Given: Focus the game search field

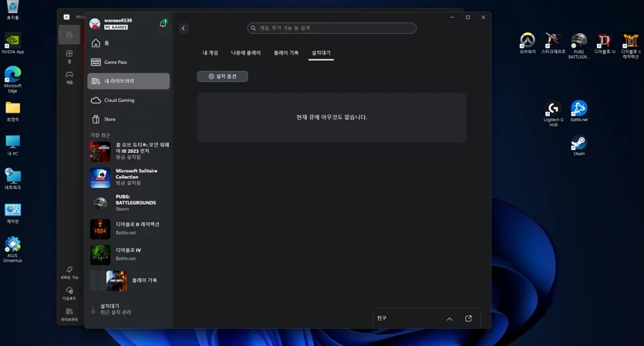Looking at the screenshot, I should click(332, 28).
